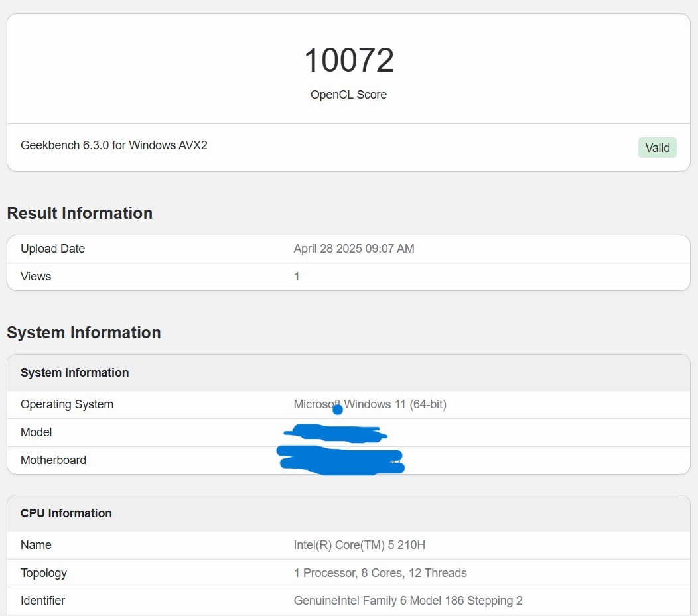
Task: Click the CPU Information table header
Action: (x=66, y=513)
